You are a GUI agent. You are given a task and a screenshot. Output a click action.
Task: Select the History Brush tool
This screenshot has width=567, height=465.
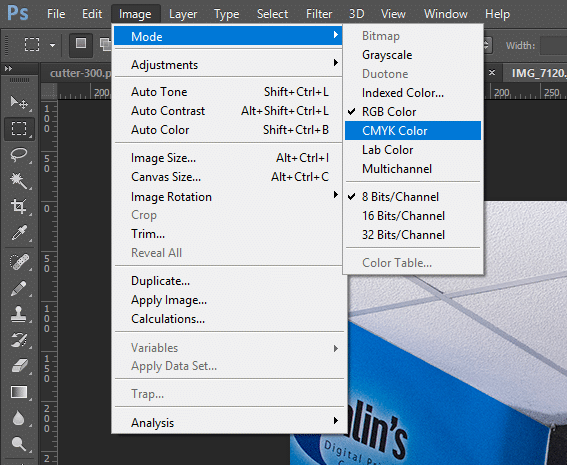[x=19, y=340]
